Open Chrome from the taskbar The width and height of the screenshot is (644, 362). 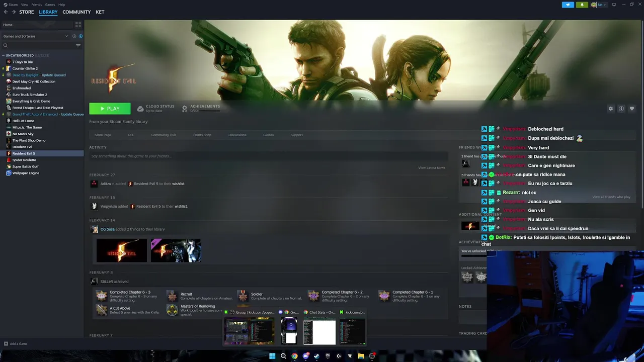[x=294, y=356]
